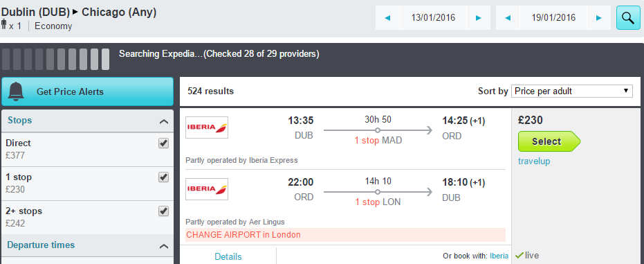This screenshot has width=644, height=264.
Task: Toggle the 1 stop checkbox
Action: pos(163,177)
